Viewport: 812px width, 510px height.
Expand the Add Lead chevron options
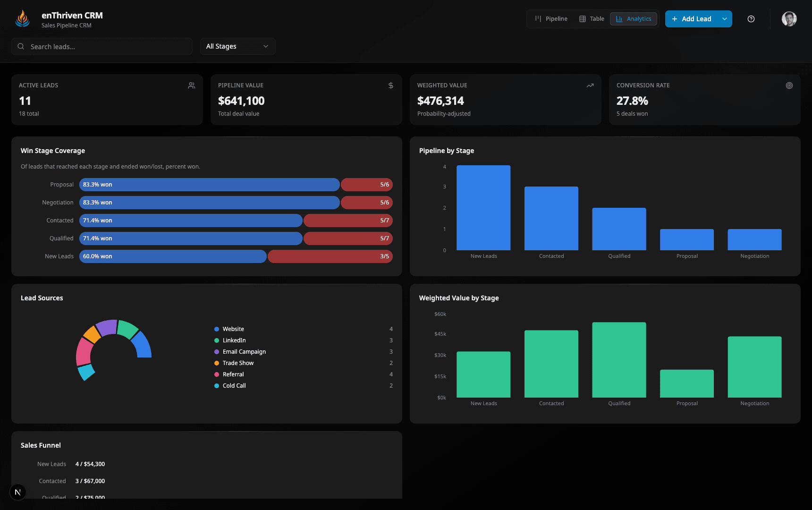[725, 19]
